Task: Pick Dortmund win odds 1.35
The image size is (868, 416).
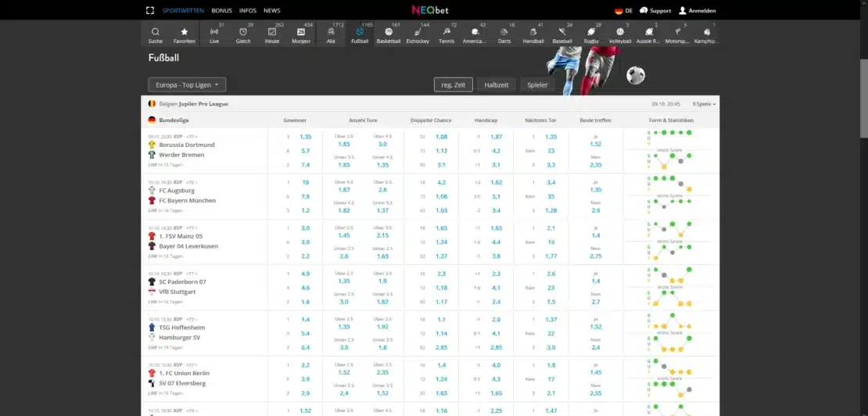Action: point(306,137)
